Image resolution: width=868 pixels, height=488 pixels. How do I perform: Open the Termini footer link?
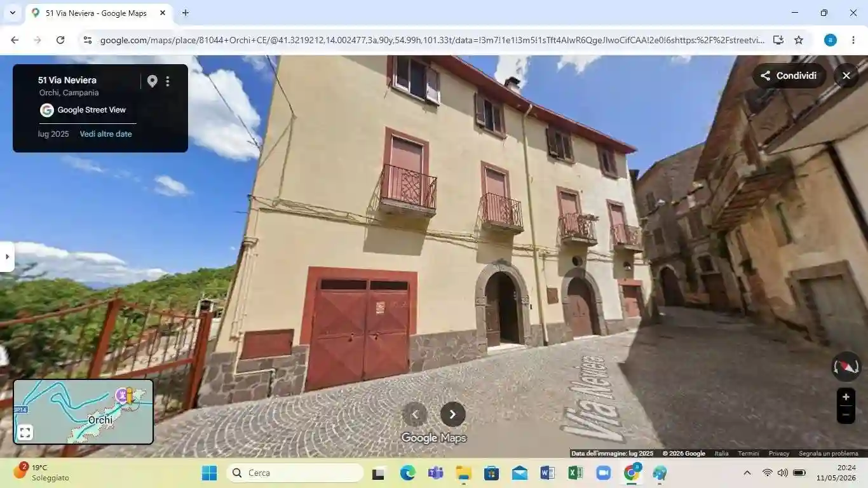coord(749,454)
